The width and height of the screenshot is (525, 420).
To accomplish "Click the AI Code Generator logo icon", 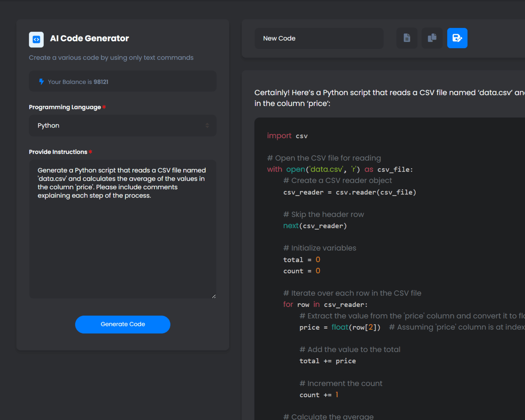I will (36, 40).
